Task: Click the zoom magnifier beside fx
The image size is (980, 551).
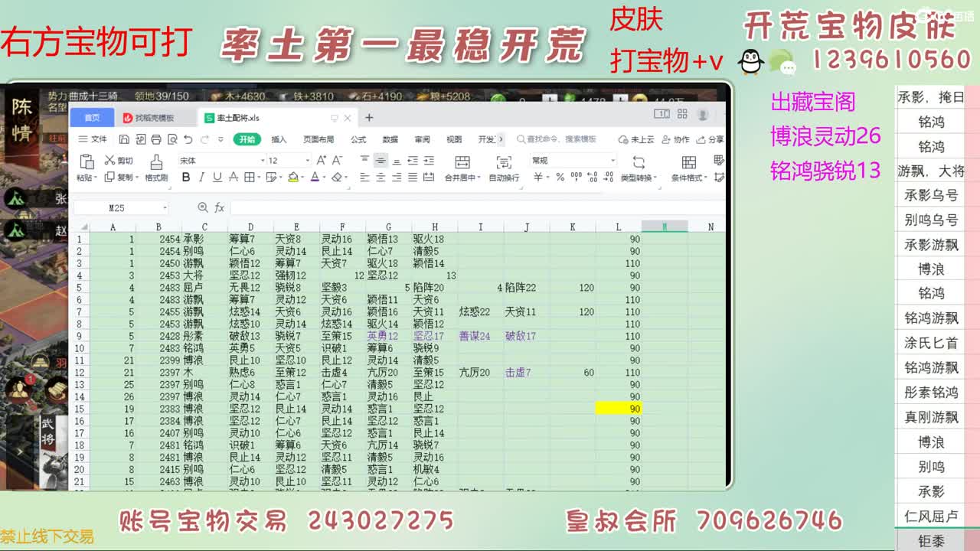Action: pyautogui.click(x=202, y=207)
